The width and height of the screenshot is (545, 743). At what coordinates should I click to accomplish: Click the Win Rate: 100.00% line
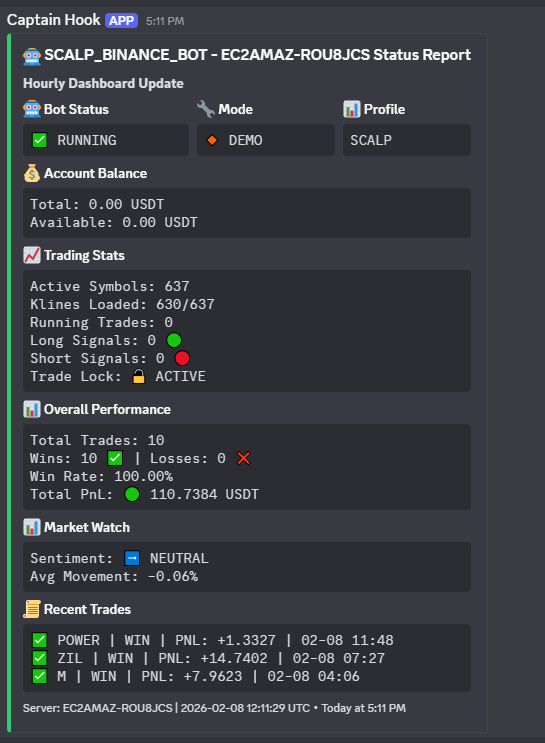click(x=101, y=476)
